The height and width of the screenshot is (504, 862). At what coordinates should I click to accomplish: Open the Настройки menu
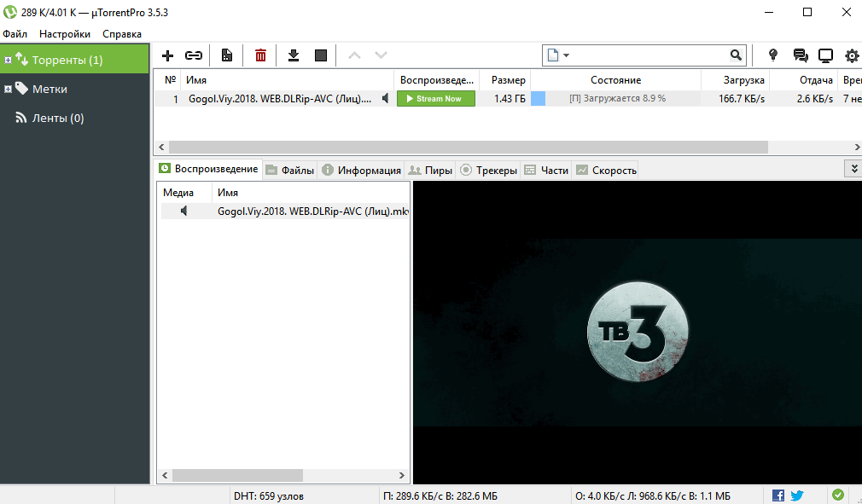click(x=65, y=34)
